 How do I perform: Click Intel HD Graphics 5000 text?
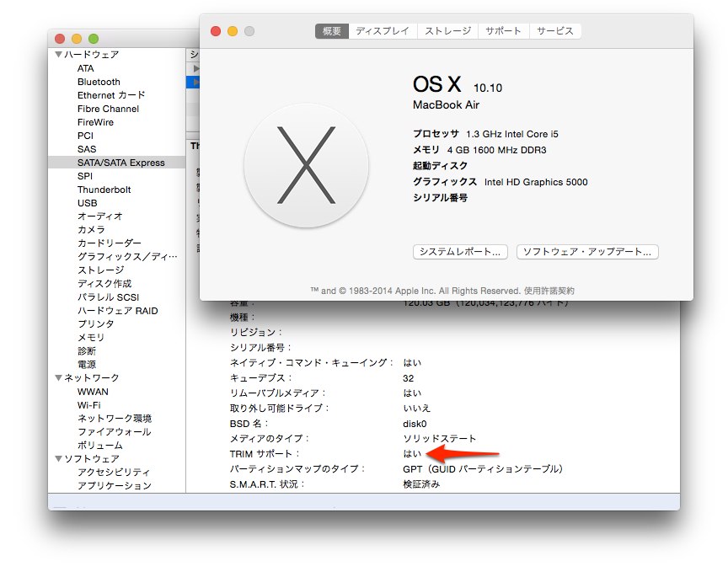click(536, 182)
